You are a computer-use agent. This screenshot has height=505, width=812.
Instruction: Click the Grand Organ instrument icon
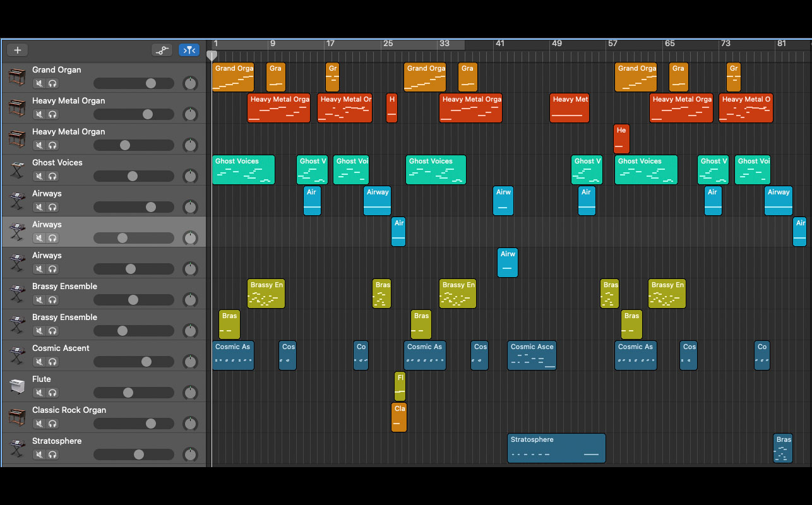click(17, 77)
